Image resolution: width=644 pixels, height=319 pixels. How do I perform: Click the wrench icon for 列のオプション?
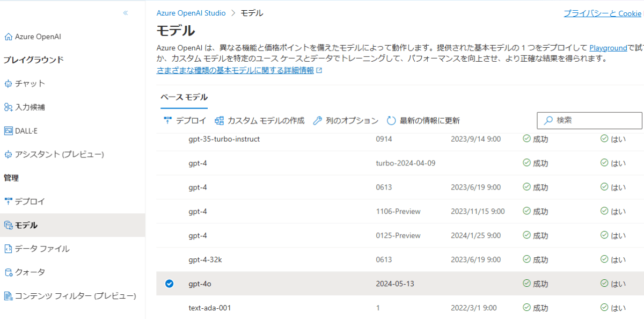click(x=317, y=121)
